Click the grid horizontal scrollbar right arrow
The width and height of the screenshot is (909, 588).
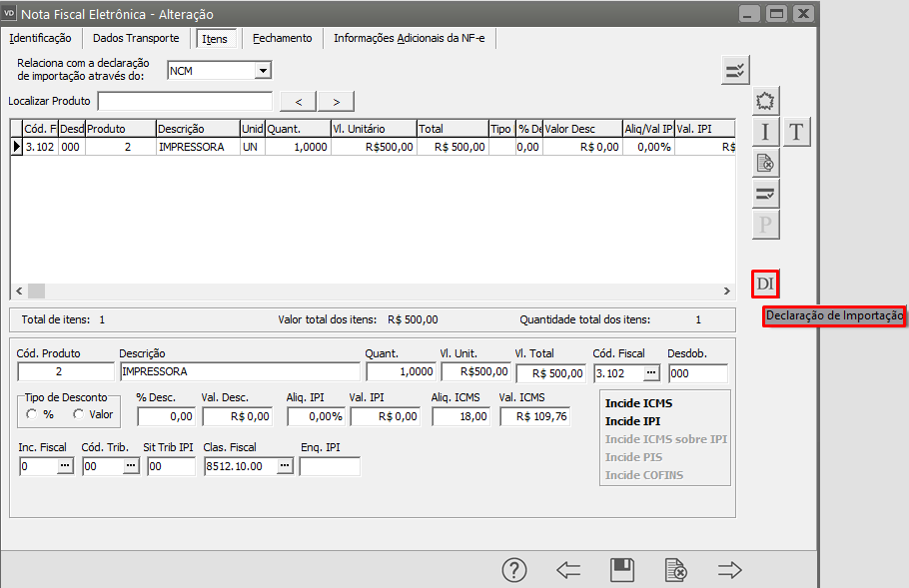pos(727,291)
